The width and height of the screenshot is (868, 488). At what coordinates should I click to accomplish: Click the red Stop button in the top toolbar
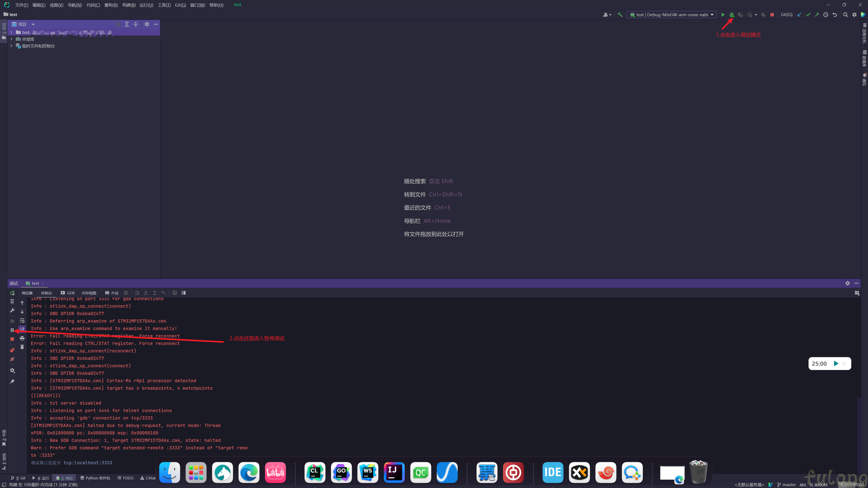point(772,15)
